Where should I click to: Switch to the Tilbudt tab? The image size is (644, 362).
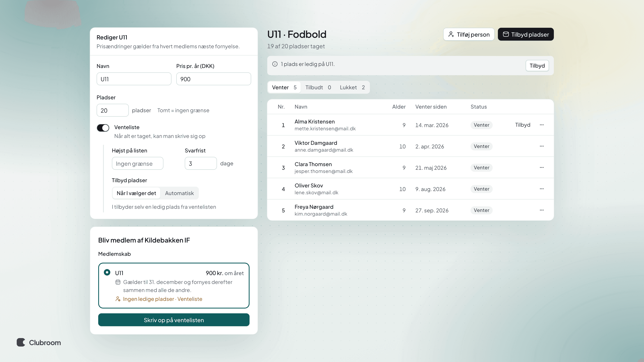[x=318, y=87]
